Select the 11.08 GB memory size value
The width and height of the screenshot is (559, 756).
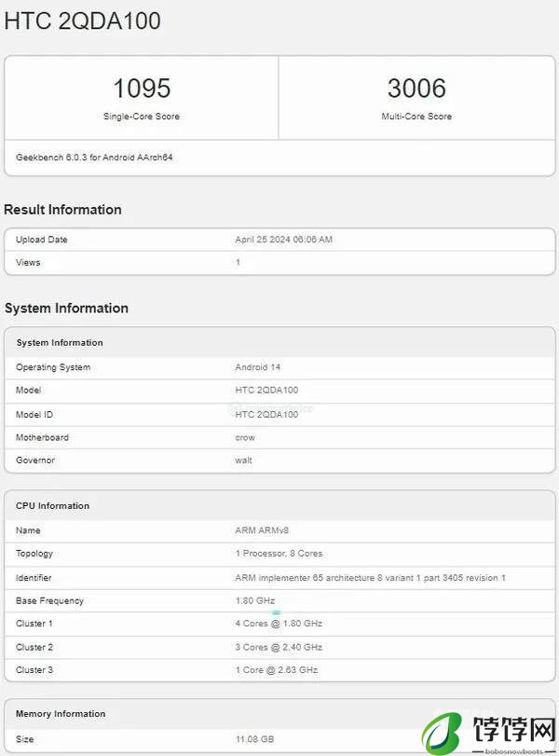pyautogui.click(x=254, y=739)
